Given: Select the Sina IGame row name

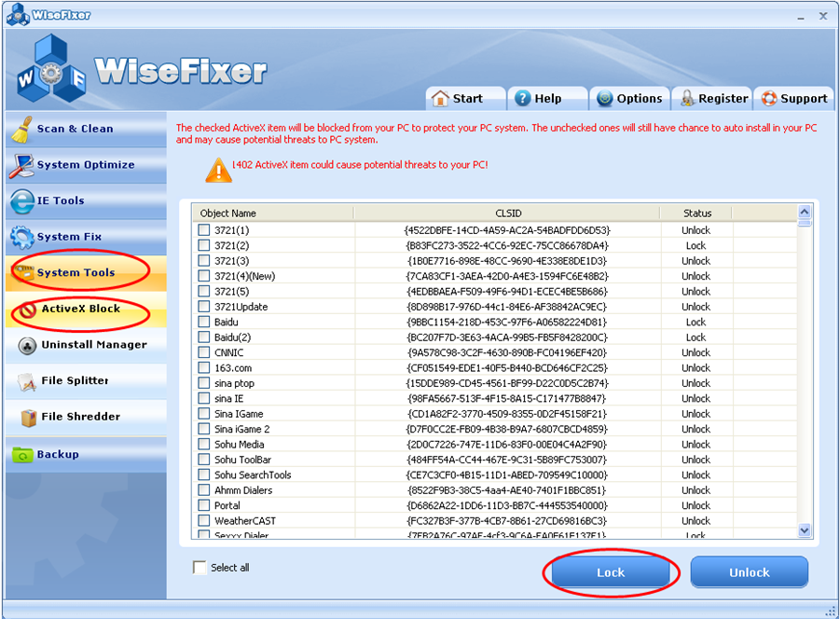Looking at the screenshot, I should point(239,414).
